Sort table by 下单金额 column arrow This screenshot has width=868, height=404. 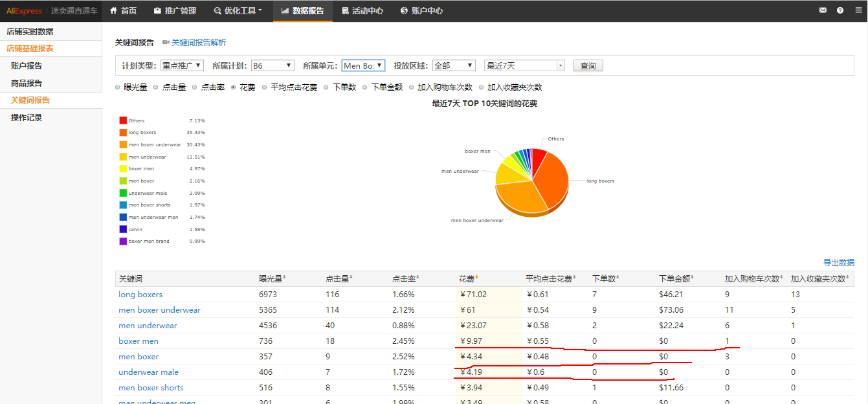[x=691, y=278]
